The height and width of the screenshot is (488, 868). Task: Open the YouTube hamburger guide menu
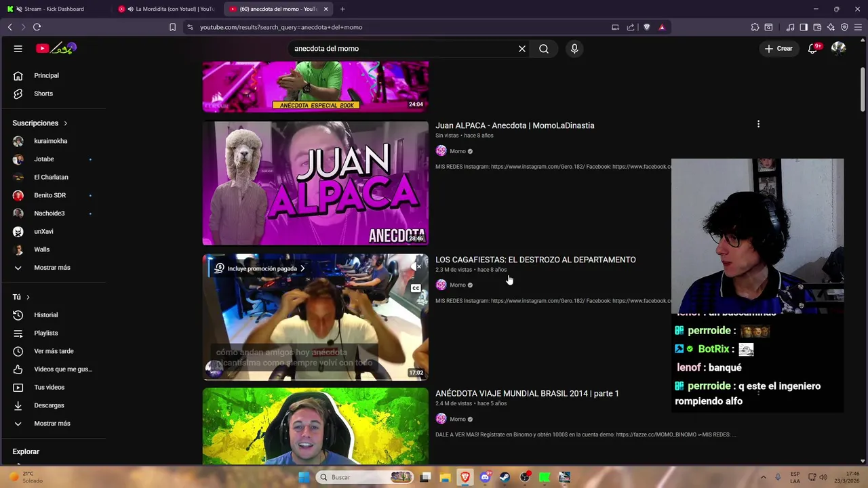click(x=18, y=49)
